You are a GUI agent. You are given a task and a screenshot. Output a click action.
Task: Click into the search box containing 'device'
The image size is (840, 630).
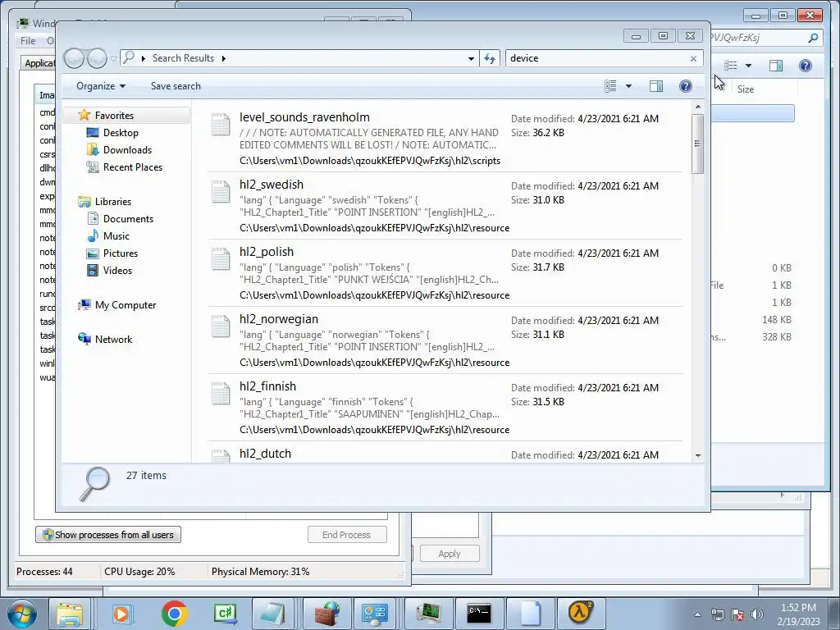point(597,58)
